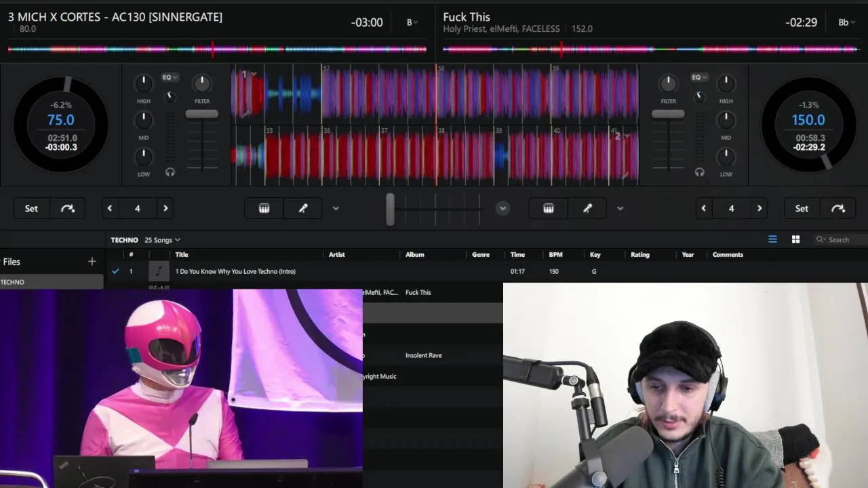Click the left deck Set cue button
The image size is (868, 488).
coord(31,208)
